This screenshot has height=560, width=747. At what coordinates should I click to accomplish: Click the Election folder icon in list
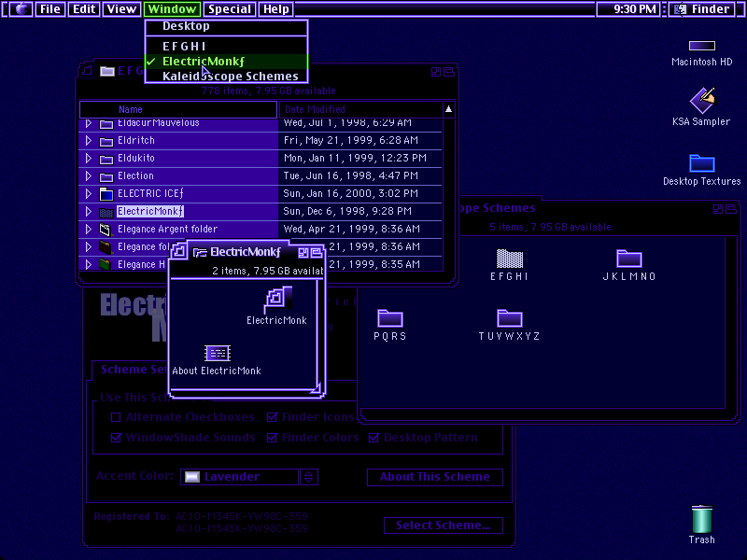point(106,176)
